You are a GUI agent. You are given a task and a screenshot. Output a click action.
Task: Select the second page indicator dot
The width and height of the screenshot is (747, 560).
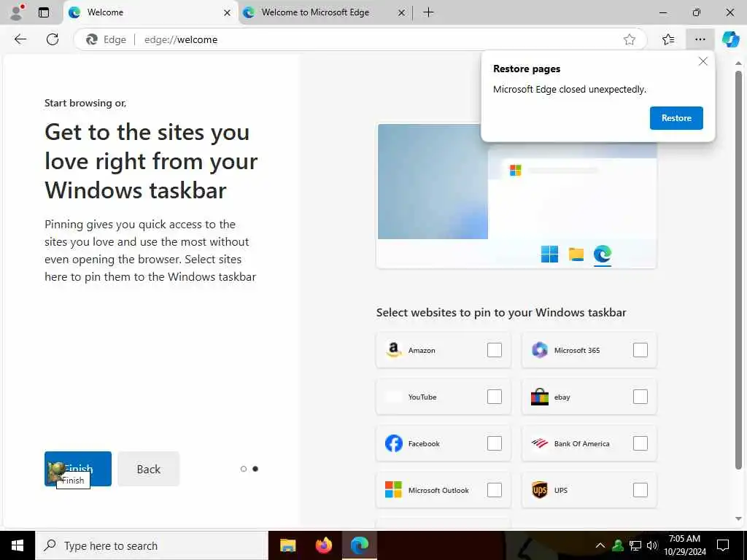tap(255, 469)
